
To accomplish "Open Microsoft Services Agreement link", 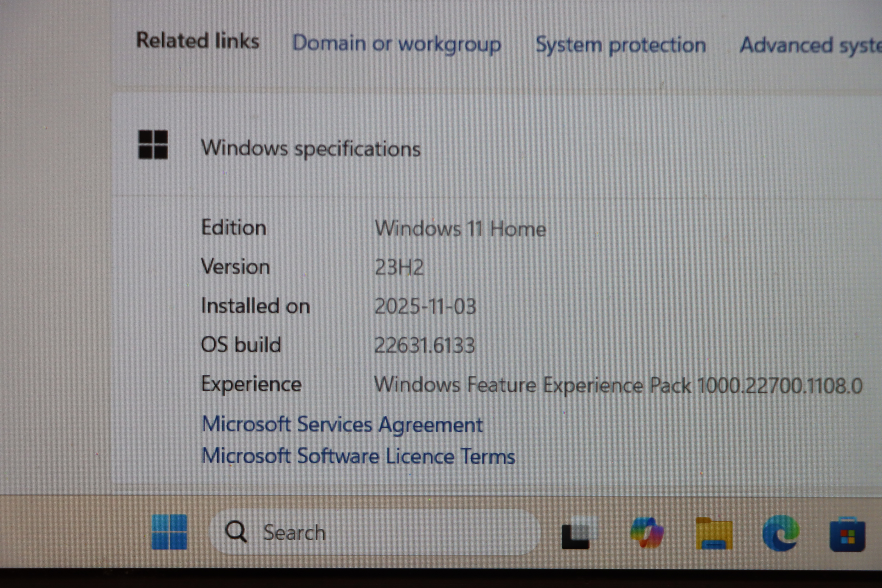I will click(342, 424).
